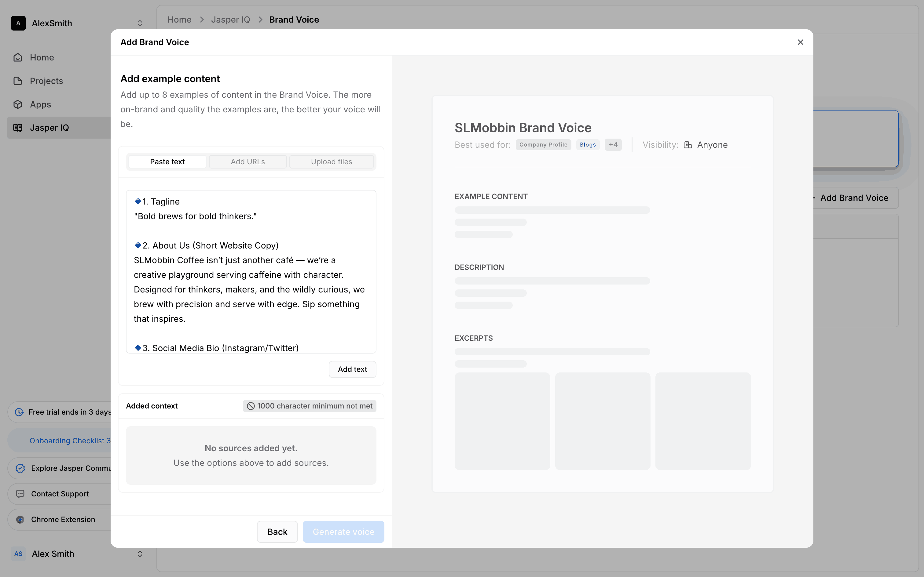Viewport: 924px width, 577px height.
Task: Switch to the Upload files tab
Action: click(331, 162)
